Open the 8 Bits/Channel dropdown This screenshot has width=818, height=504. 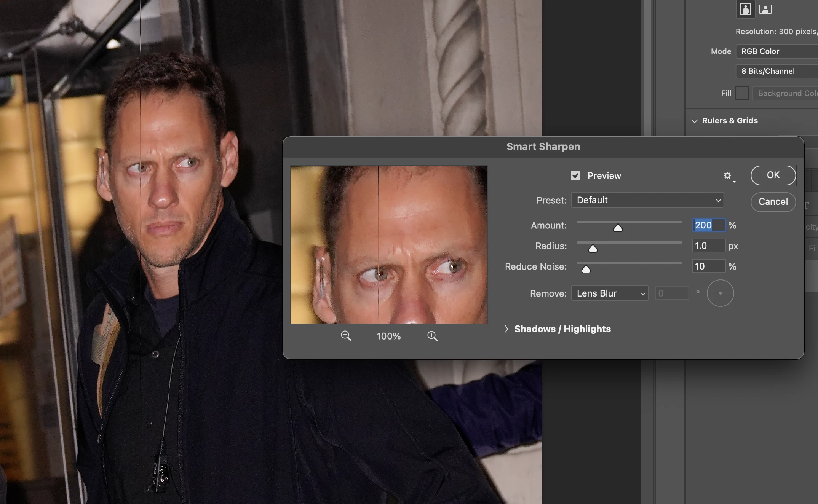tap(777, 71)
